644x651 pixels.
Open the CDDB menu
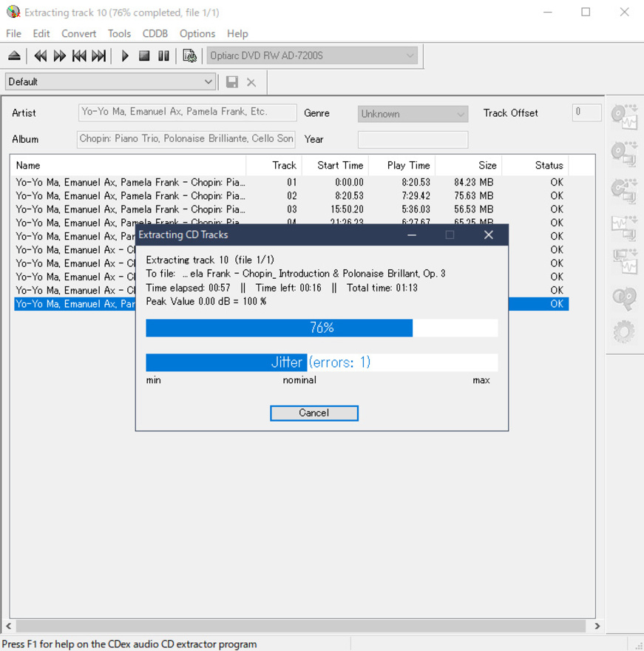(x=155, y=33)
